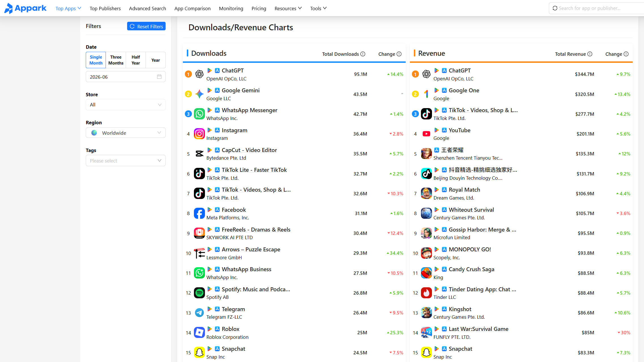Click 34.4% change for Arrows
Image resolution: width=644 pixels, height=362 pixels.
click(x=395, y=253)
